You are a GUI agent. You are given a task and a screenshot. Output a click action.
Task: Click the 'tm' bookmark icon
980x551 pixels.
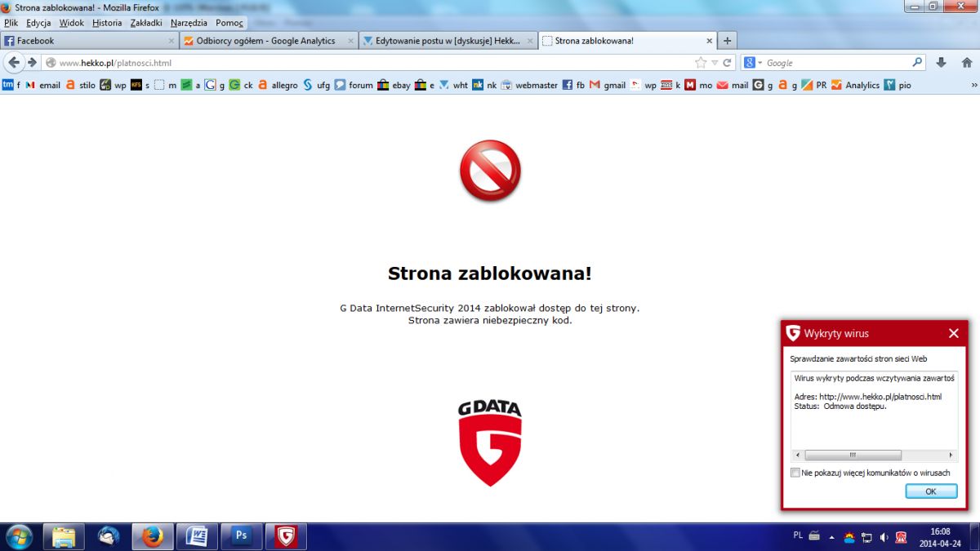8,85
